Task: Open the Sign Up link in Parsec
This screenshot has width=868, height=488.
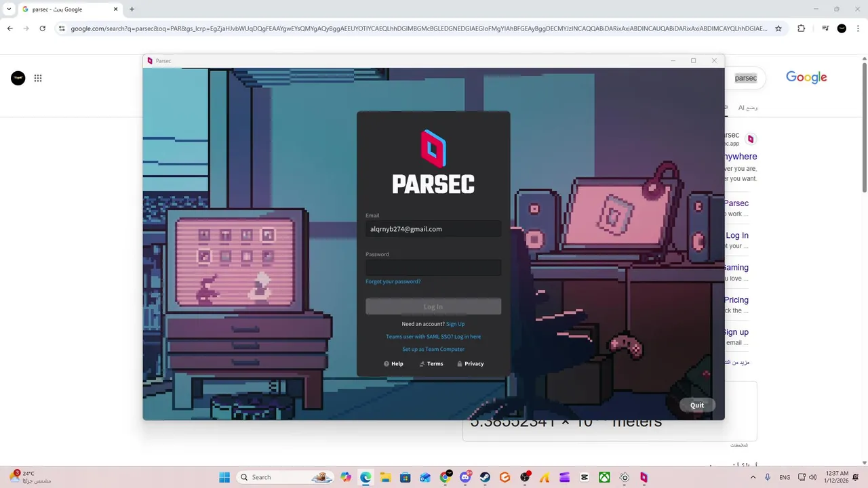Action: 456,324
